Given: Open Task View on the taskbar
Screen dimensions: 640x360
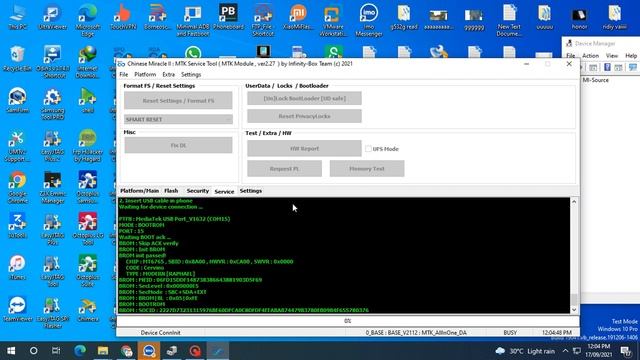Looking at the screenshot, I should 56,351.
